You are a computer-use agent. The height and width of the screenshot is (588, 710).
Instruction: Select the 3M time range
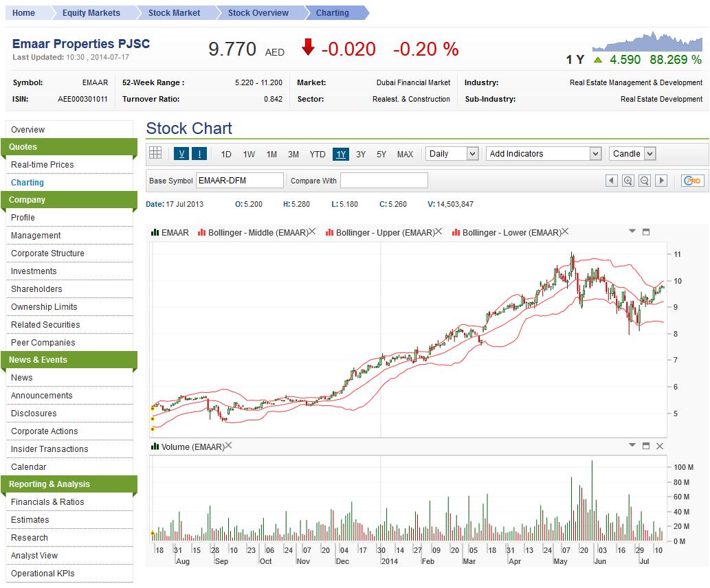click(293, 155)
